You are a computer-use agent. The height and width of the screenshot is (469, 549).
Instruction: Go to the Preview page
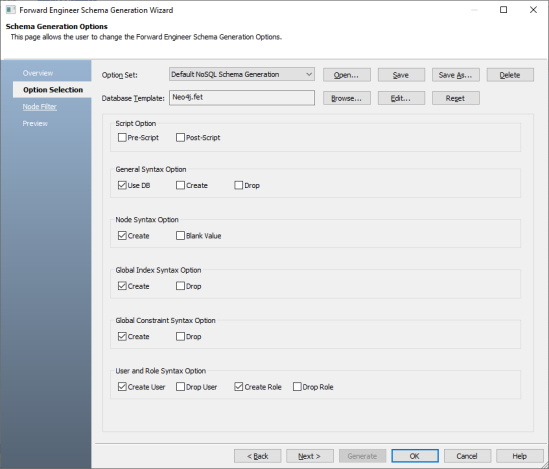(x=35, y=124)
